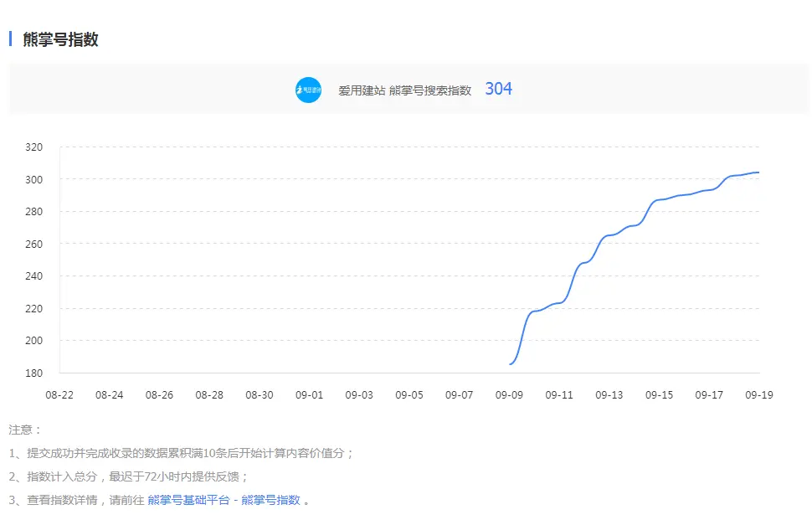
Task: Click the 熊掌号指数 section heading
Action: (x=60, y=39)
